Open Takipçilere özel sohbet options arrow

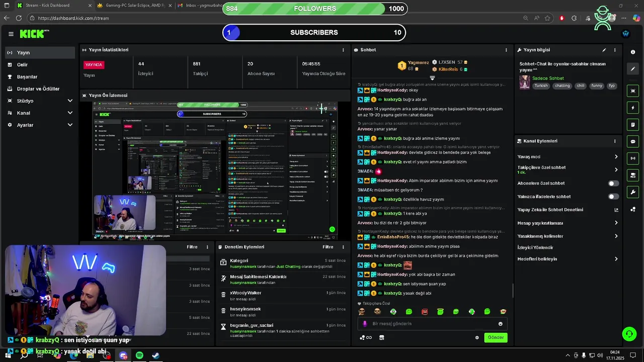(x=616, y=169)
